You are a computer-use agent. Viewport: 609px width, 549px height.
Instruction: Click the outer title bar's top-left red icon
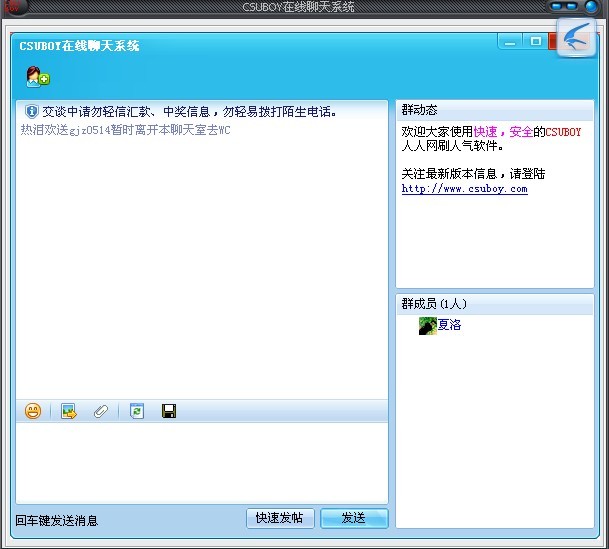coord(14,7)
